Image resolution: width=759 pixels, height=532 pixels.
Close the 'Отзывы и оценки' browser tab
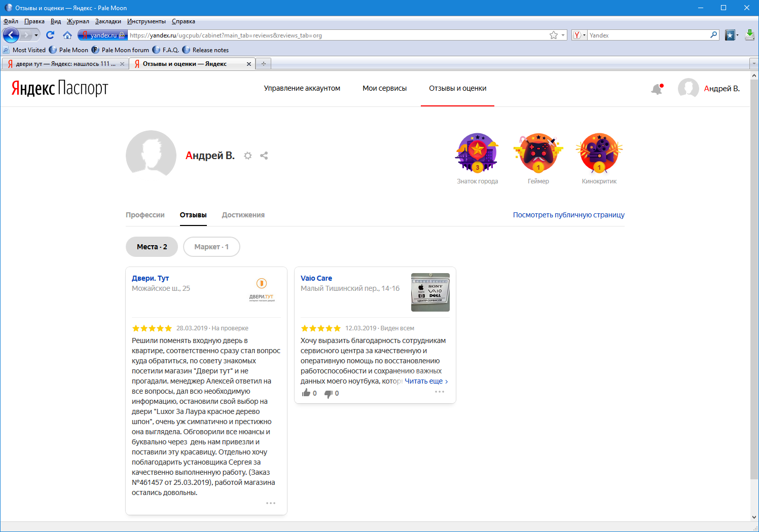click(249, 64)
